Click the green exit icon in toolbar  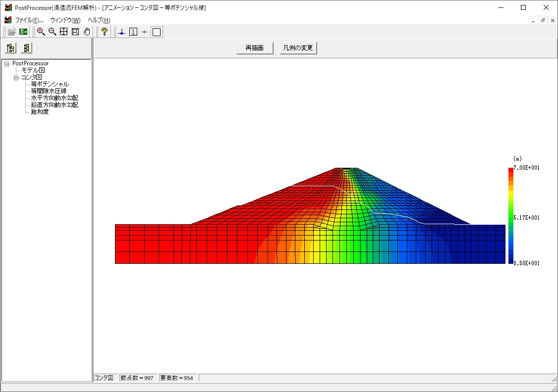(x=23, y=32)
